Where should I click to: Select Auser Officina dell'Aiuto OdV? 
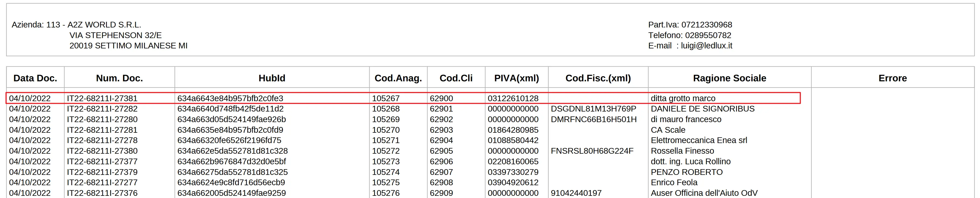click(x=704, y=193)
